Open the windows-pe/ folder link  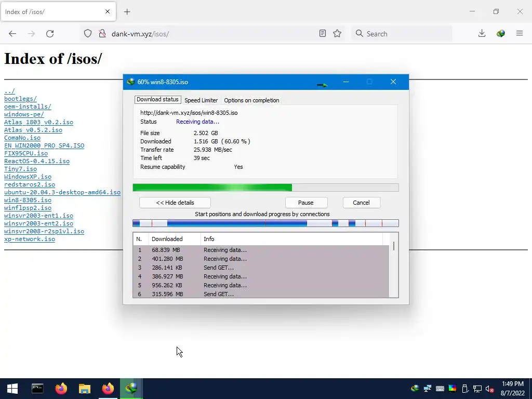click(x=24, y=114)
